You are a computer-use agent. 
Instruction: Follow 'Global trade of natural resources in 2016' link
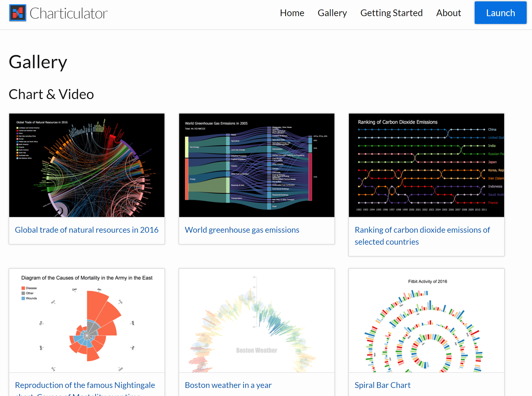pos(87,230)
